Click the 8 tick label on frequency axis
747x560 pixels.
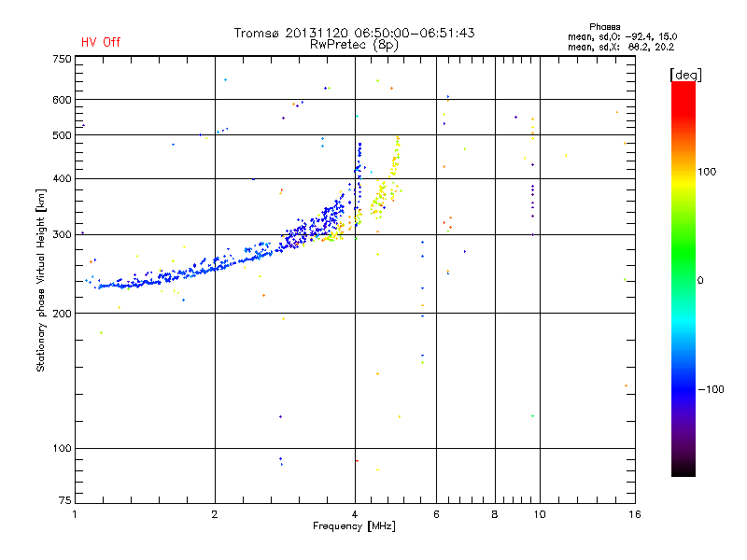click(x=495, y=514)
